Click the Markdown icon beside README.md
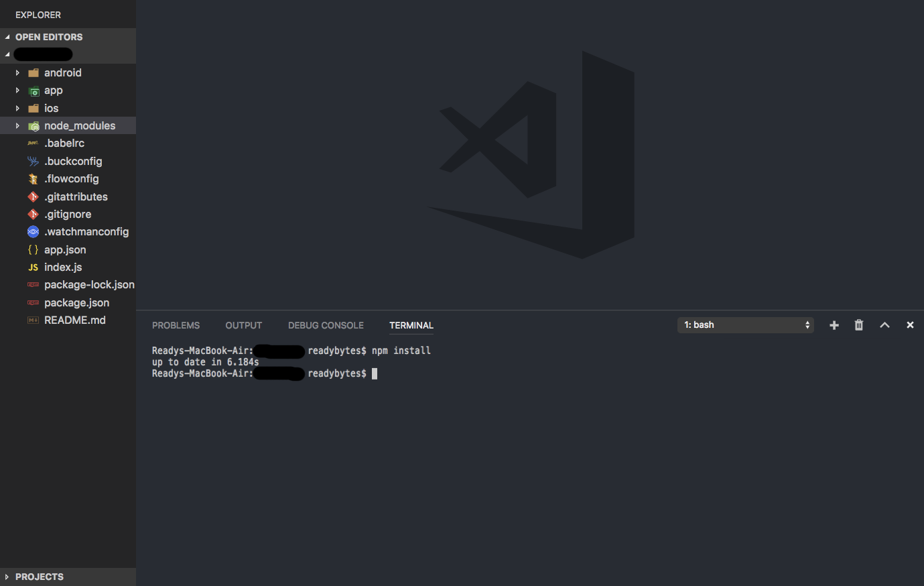Image resolution: width=924 pixels, height=586 pixels. [32, 320]
